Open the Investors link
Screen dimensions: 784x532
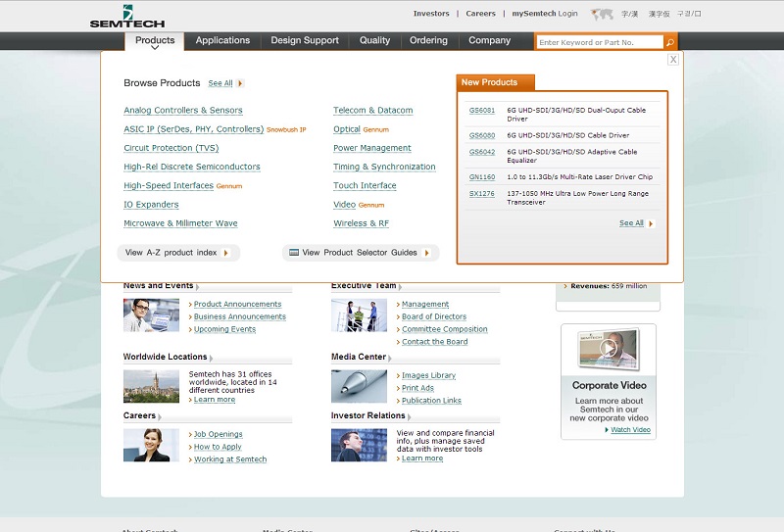click(x=431, y=14)
